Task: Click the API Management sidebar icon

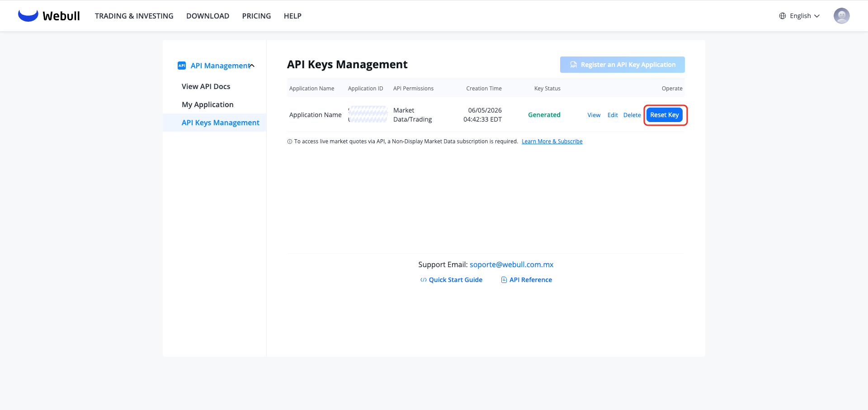Action: pyautogui.click(x=182, y=66)
